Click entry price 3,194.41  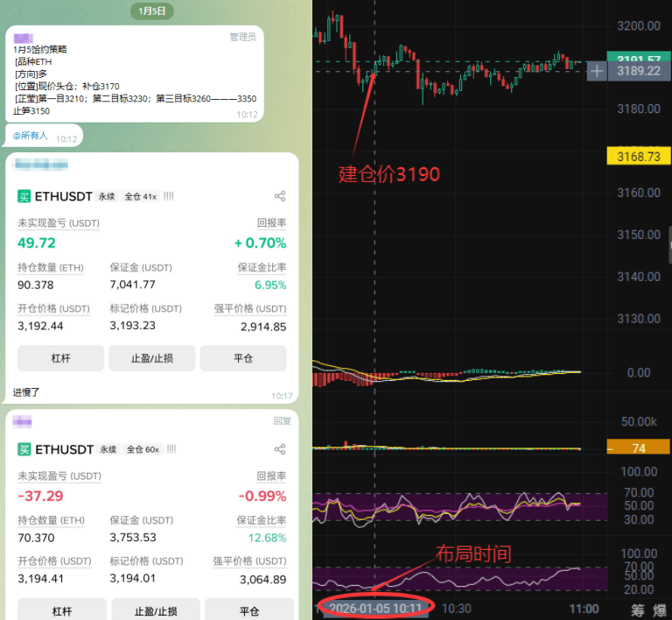point(40,579)
